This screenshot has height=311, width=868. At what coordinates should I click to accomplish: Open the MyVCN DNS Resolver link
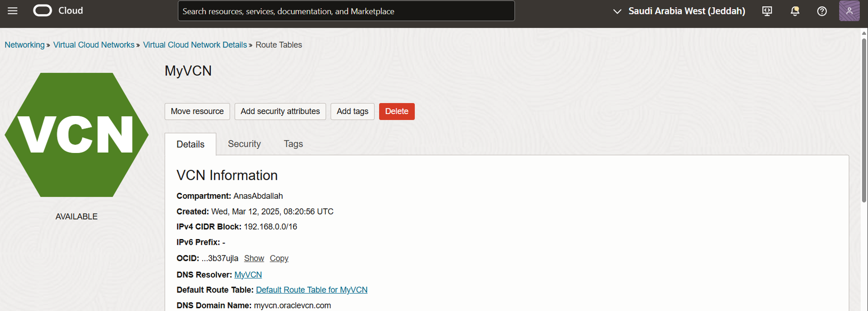pos(248,275)
